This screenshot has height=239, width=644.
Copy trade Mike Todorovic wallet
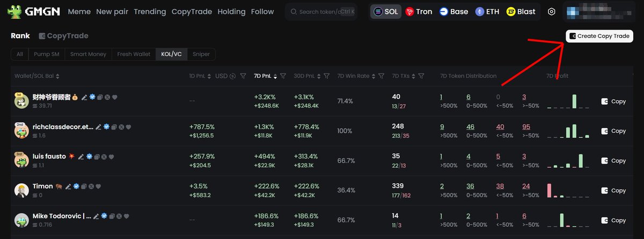tap(613, 220)
